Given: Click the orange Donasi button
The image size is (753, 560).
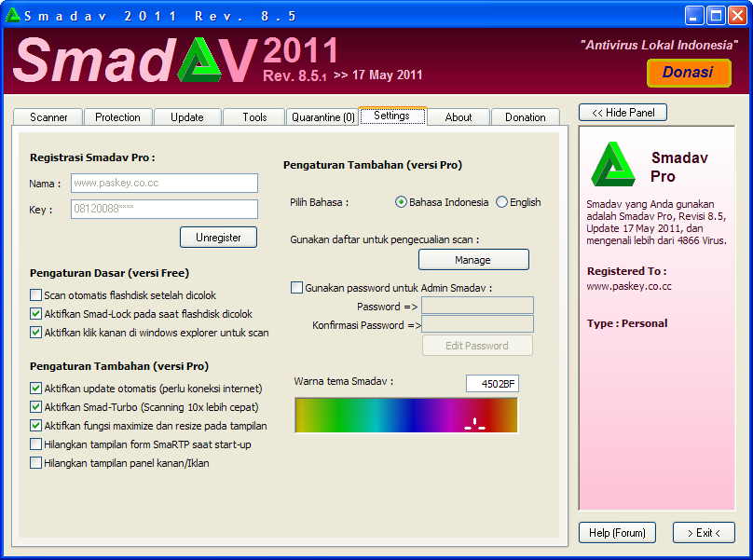Looking at the screenshot, I should [x=689, y=73].
